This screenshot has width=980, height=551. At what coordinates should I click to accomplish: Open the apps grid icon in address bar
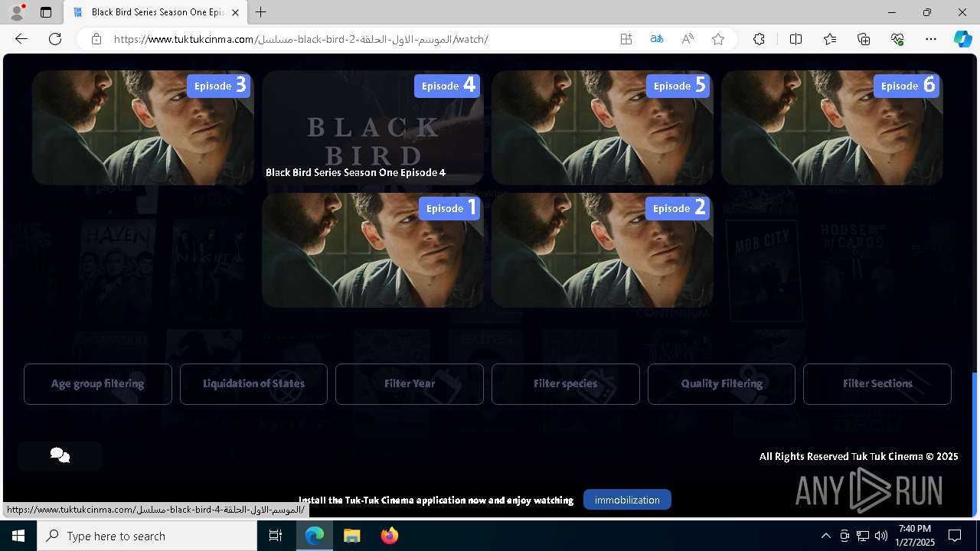626,39
